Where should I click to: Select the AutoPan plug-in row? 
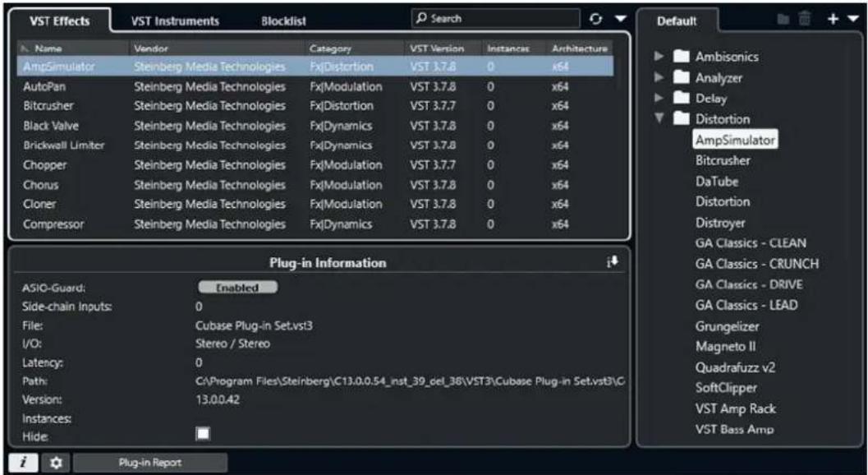315,86
